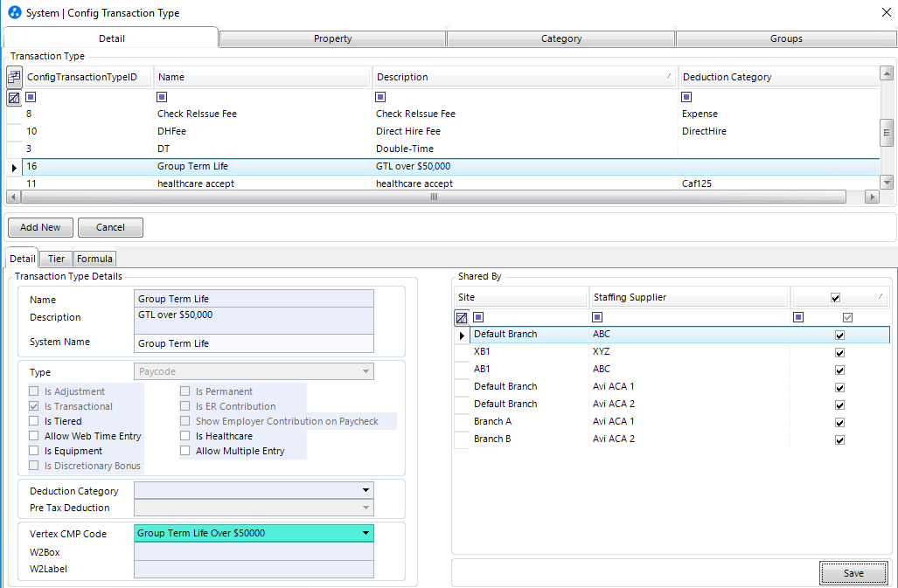Open filter operator for Shared By checkbox column
Screen dimensions: 898x588
pos(798,317)
